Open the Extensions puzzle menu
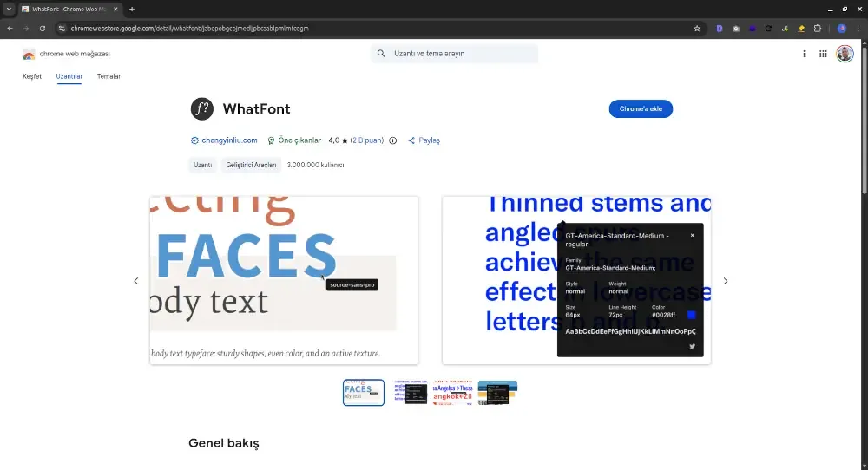The width and height of the screenshot is (868, 470). click(x=818, y=29)
